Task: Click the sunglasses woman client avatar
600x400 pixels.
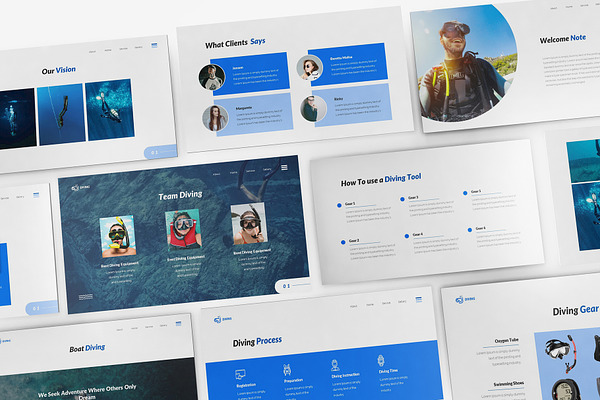Action: [x=310, y=68]
